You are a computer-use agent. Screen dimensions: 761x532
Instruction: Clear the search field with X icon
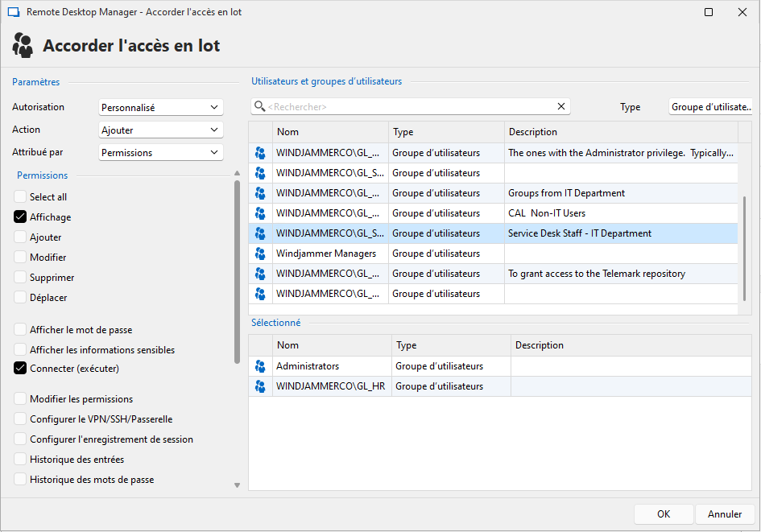point(561,106)
